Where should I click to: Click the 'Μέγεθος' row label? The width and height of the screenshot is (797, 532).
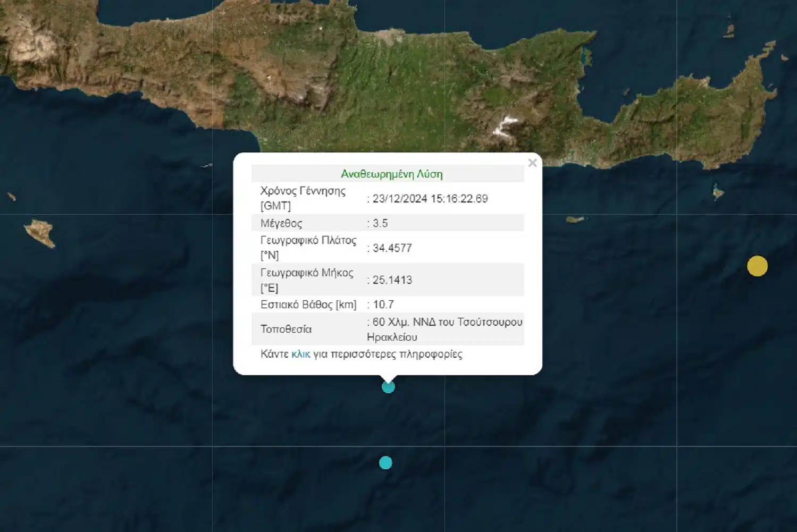(x=281, y=223)
